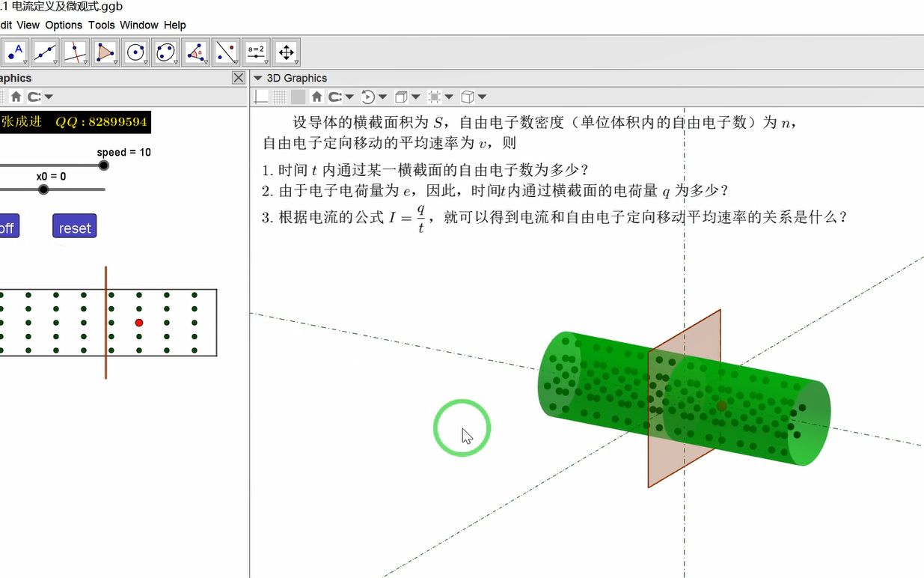Select the Line tool
924x578 pixels.
point(45,52)
